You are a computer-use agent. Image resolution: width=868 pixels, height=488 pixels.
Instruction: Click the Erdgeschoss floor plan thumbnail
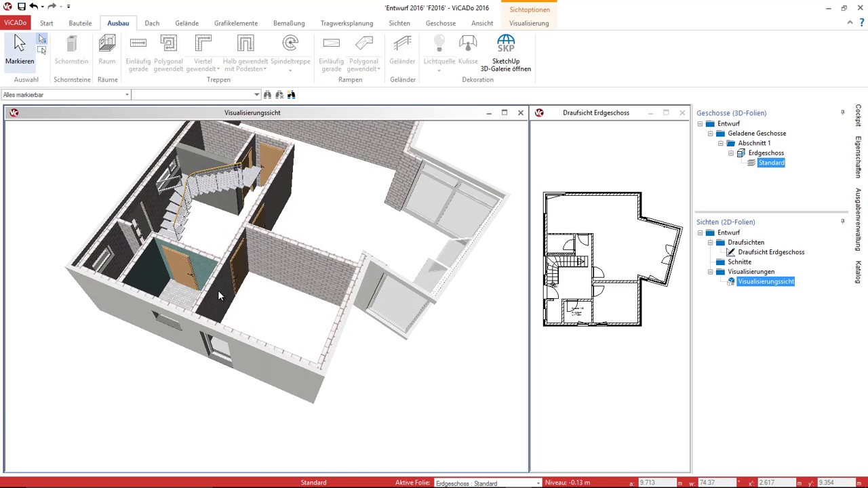(612, 259)
